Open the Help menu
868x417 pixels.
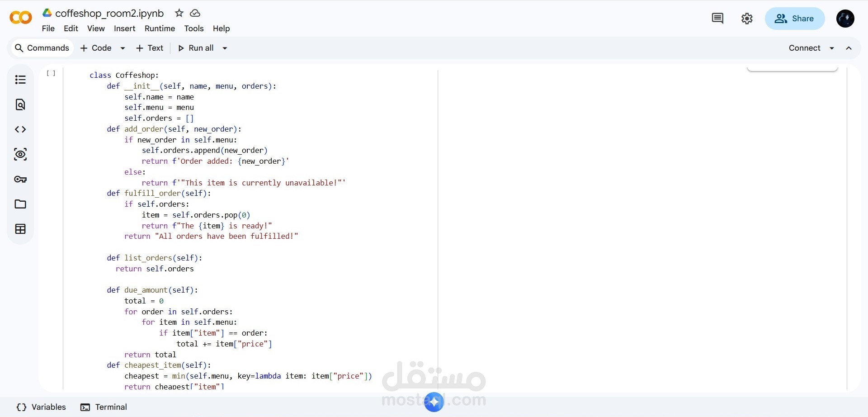[222, 28]
